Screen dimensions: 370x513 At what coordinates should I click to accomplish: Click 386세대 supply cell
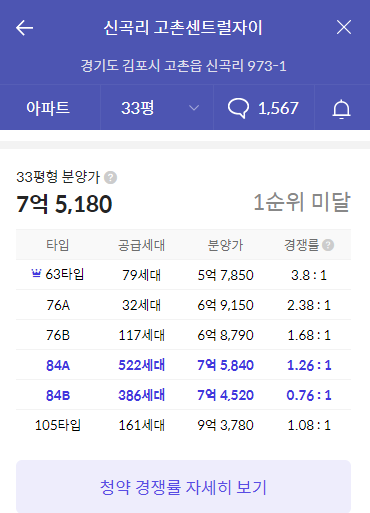[141, 395]
